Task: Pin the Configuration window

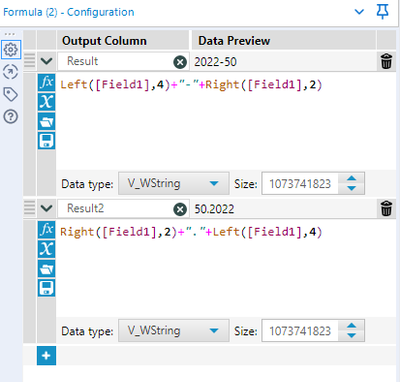Action: [382, 12]
